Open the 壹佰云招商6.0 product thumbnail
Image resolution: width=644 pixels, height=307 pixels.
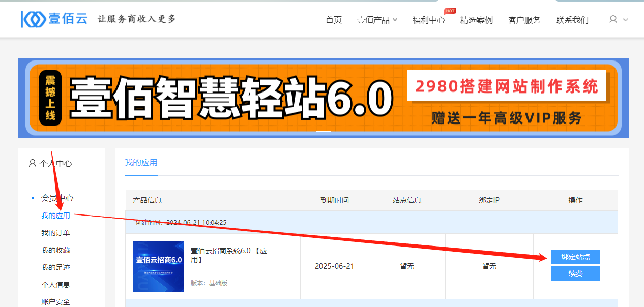click(x=159, y=267)
